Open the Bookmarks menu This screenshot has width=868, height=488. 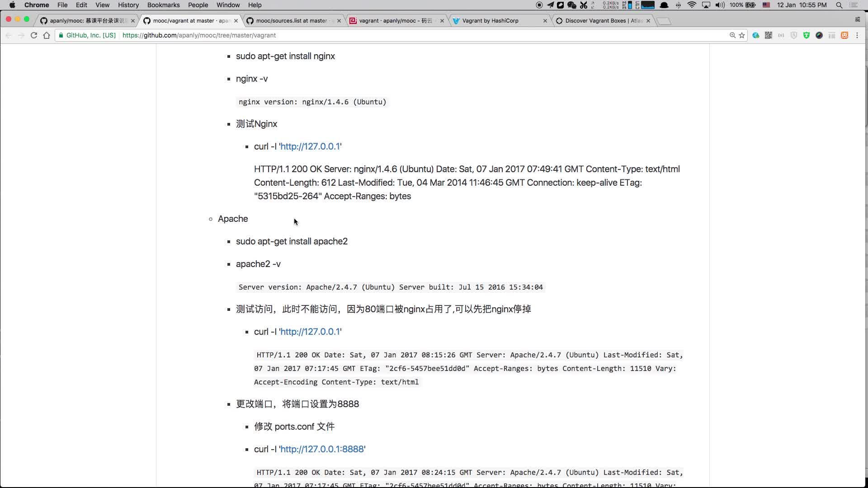[163, 5]
